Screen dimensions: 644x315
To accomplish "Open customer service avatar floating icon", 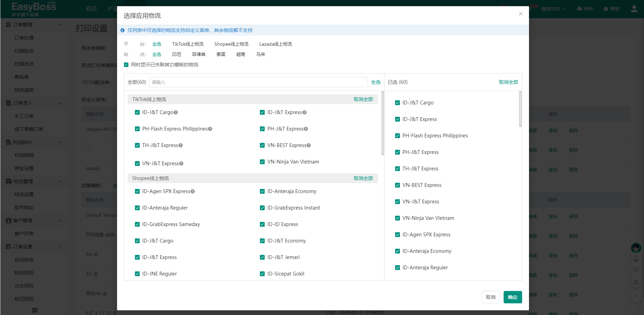I will pos(636,248).
